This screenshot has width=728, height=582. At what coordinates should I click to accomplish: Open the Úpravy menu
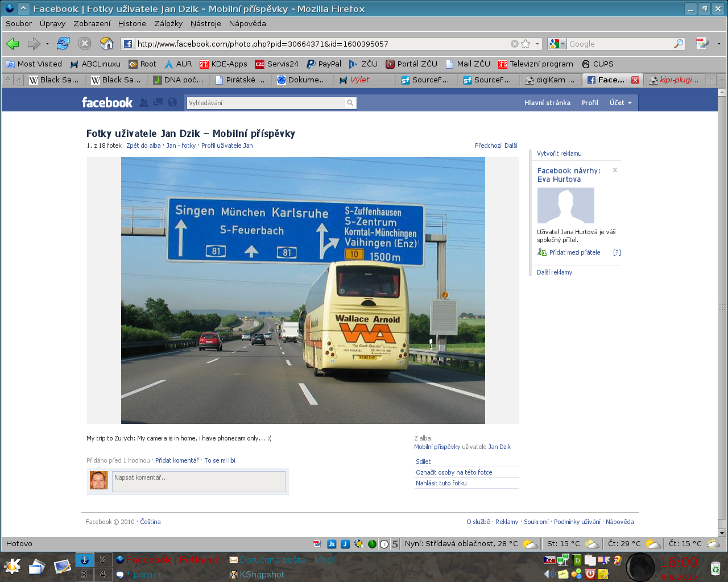[52, 23]
